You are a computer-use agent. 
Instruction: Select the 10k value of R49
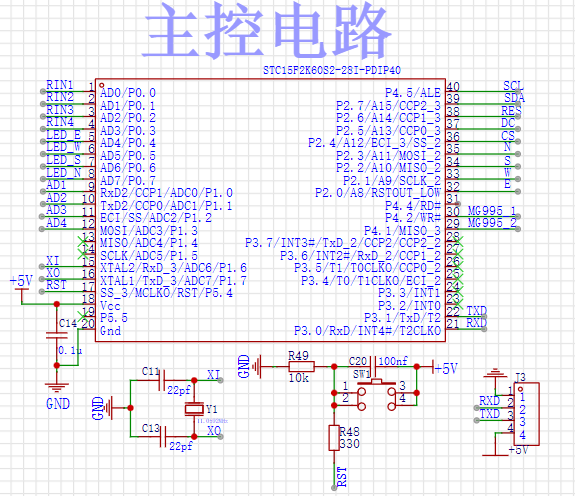[299, 378]
